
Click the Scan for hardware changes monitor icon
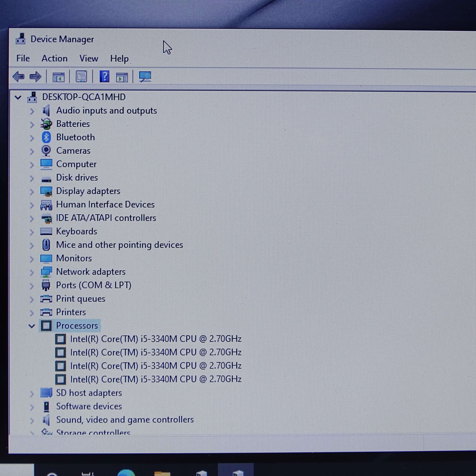coord(145,77)
